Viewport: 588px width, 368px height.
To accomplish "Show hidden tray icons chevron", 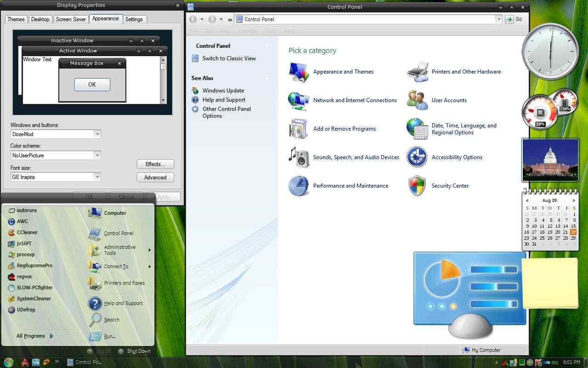I will point(497,362).
